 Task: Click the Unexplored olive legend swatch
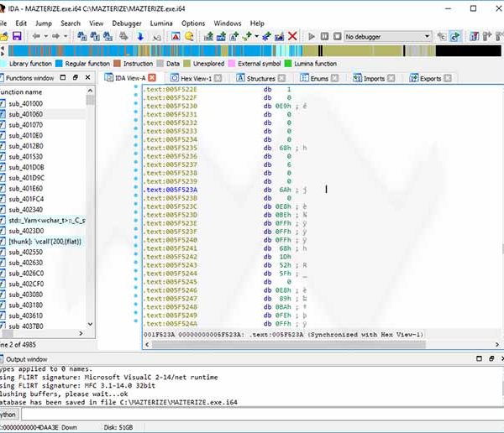(x=186, y=63)
